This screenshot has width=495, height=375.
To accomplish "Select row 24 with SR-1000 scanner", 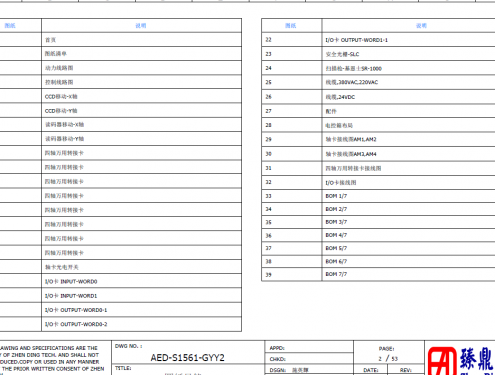I will tap(378, 68).
